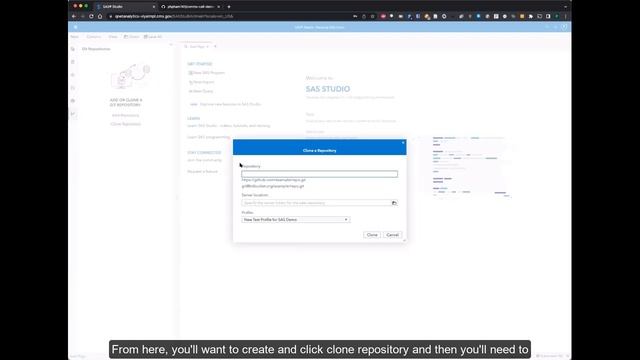This screenshot has height=360, width=640.
Task: Open the Libraries pane icon in sidebar
Action: [73, 101]
